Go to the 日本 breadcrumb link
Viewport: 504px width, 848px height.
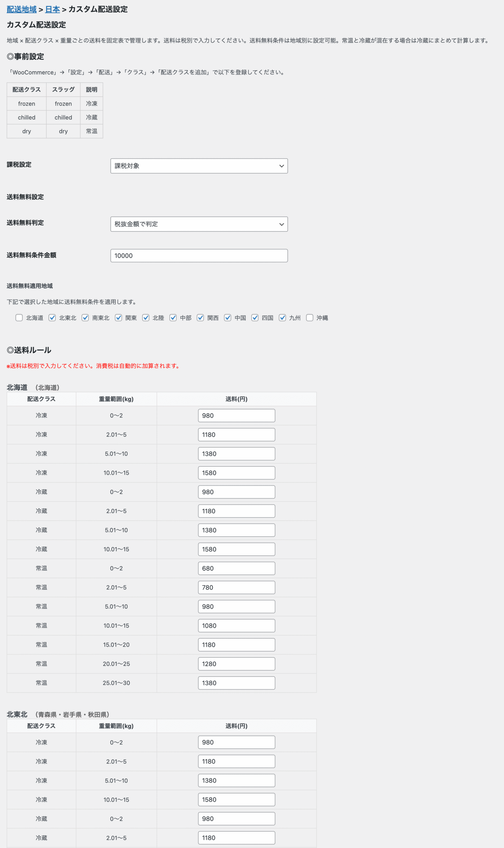point(52,9)
